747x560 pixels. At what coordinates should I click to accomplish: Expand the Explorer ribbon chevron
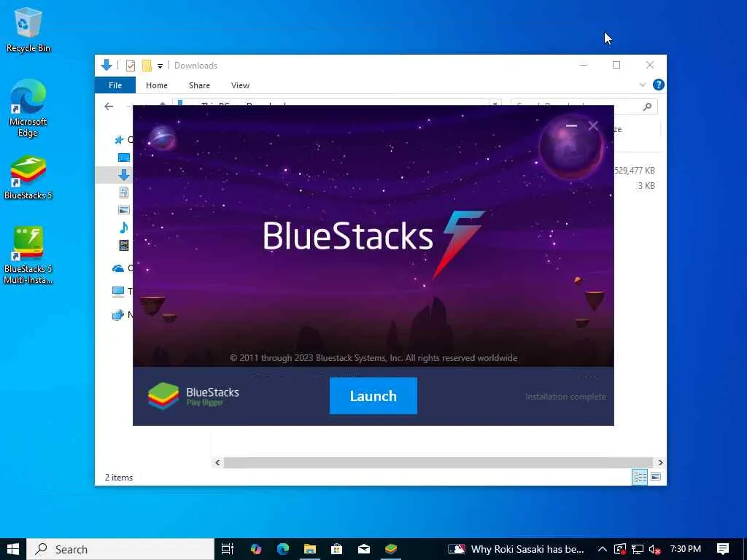pyautogui.click(x=642, y=85)
